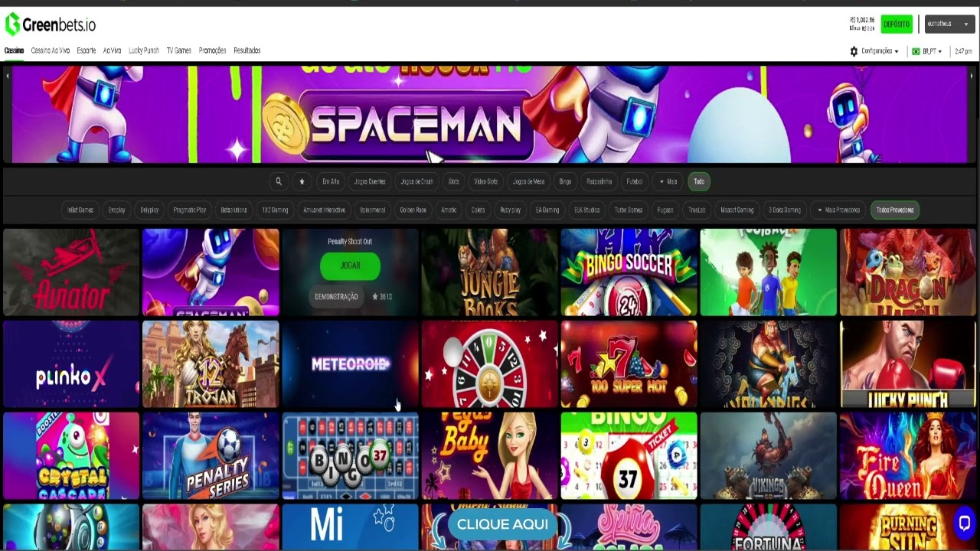
Task: Open the Aviator game thumbnail
Action: point(71,272)
